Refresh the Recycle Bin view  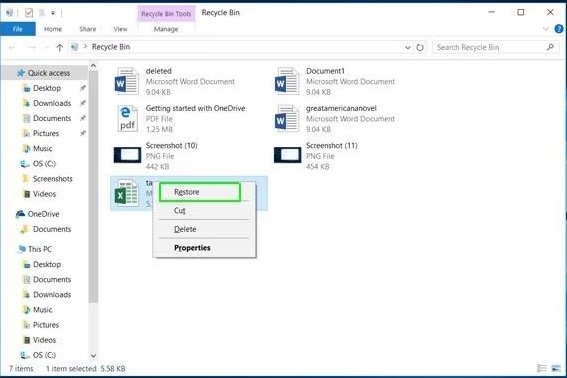click(420, 47)
